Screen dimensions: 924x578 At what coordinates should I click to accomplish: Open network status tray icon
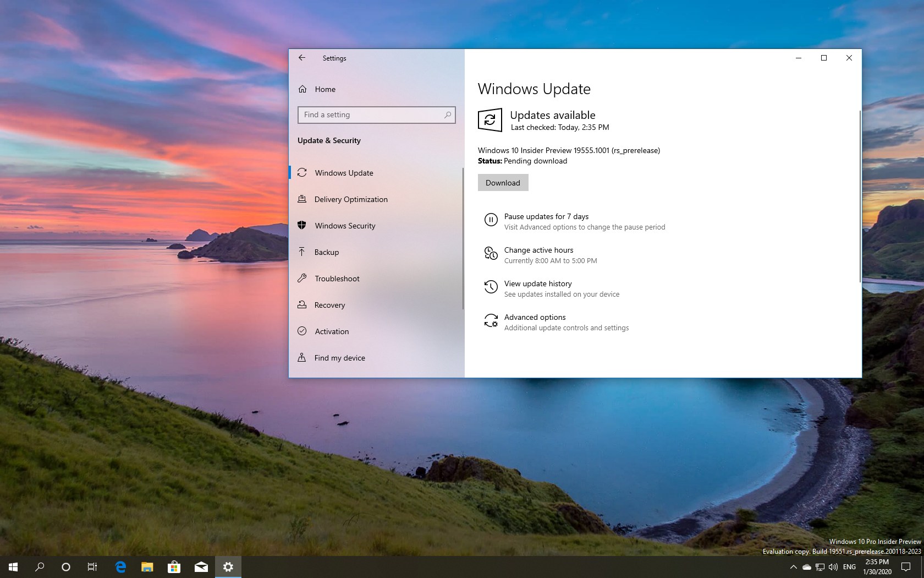[820, 566]
